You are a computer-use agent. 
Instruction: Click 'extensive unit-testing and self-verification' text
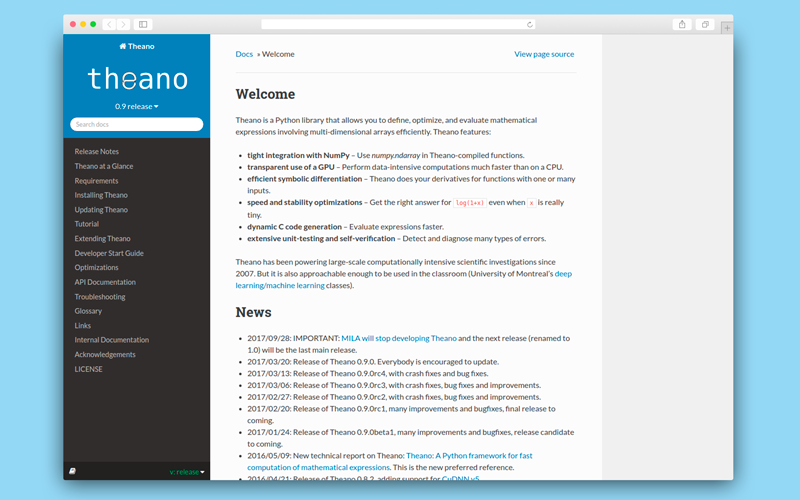pos(321,238)
